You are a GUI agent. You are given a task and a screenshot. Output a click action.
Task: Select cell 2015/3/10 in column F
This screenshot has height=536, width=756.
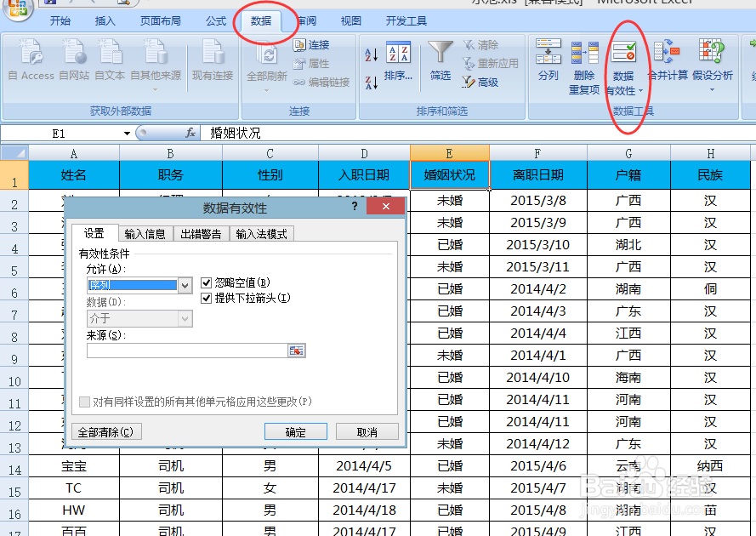(538, 244)
